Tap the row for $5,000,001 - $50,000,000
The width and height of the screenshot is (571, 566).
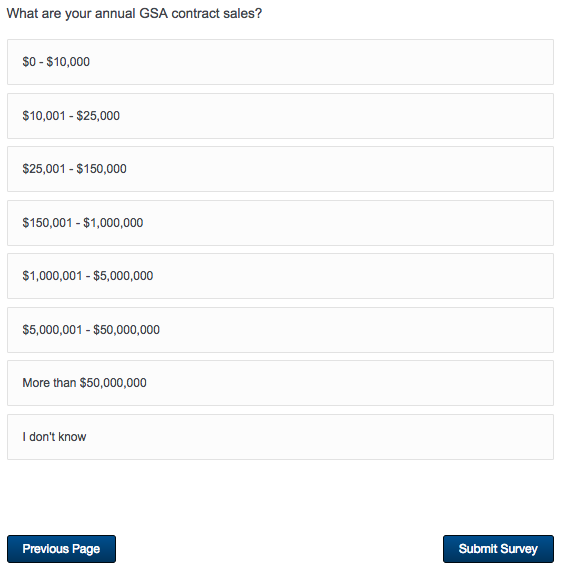280,330
